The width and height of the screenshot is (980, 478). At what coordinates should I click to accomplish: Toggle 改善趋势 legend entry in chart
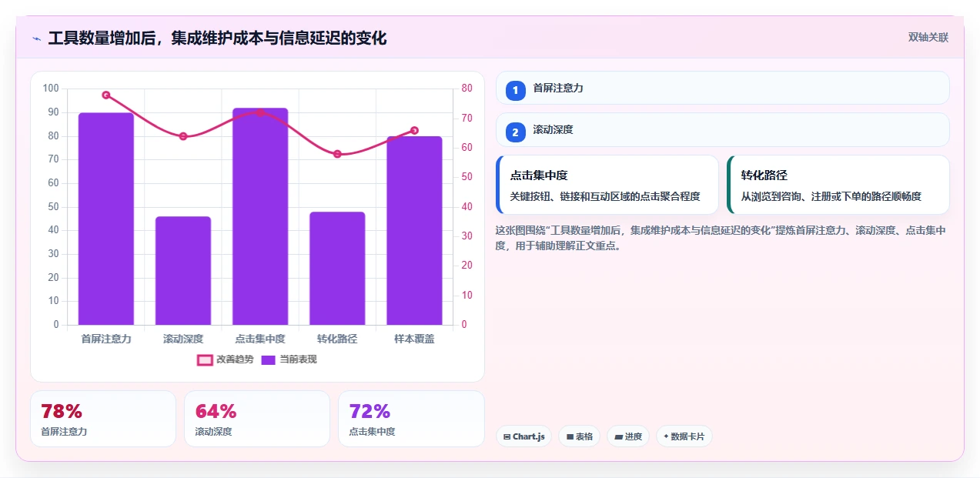(225, 359)
